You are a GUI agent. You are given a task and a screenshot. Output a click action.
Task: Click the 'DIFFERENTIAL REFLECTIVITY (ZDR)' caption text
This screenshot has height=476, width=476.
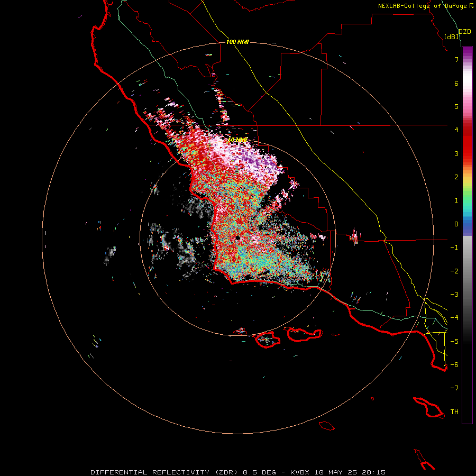coord(165,472)
